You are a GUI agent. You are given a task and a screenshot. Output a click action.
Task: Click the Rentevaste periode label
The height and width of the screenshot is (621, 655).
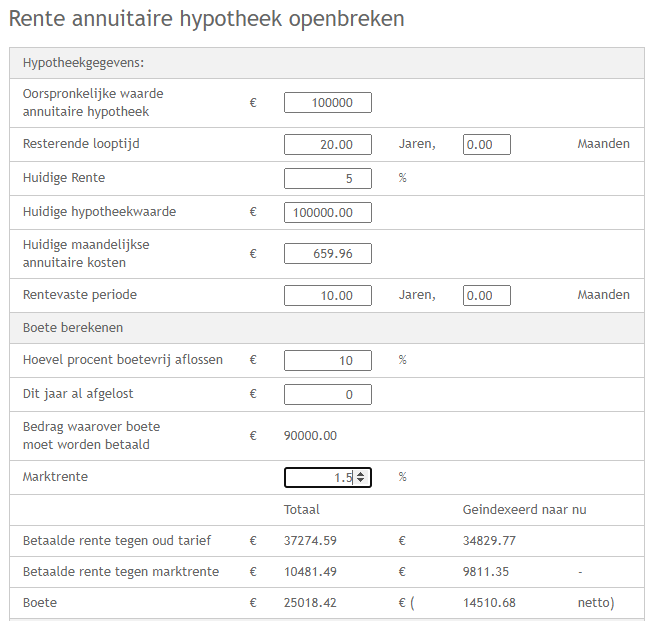[x=80, y=295]
